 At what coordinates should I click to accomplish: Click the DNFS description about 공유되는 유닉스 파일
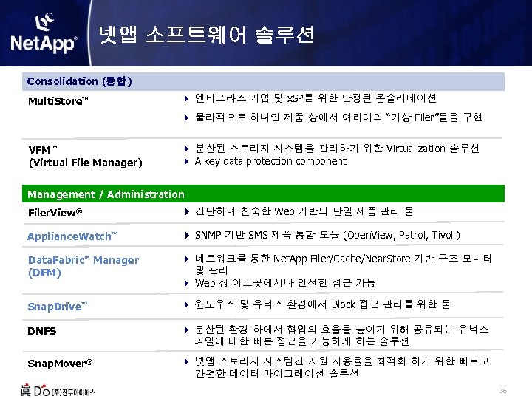click(341, 335)
